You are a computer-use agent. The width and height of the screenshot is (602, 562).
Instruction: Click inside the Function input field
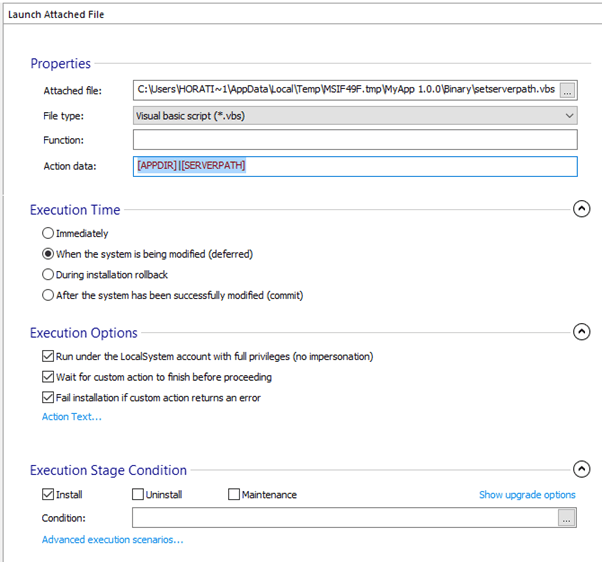tap(355, 140)
